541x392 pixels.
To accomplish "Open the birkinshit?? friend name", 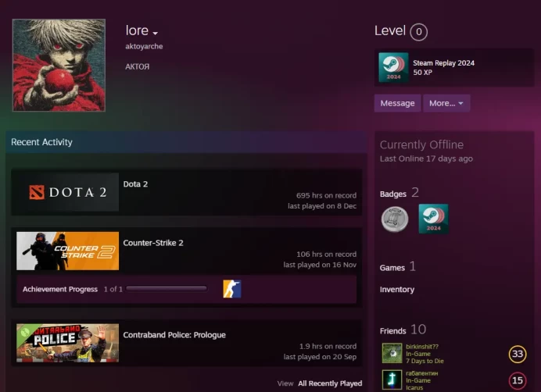I will click(x=422, y=347).
